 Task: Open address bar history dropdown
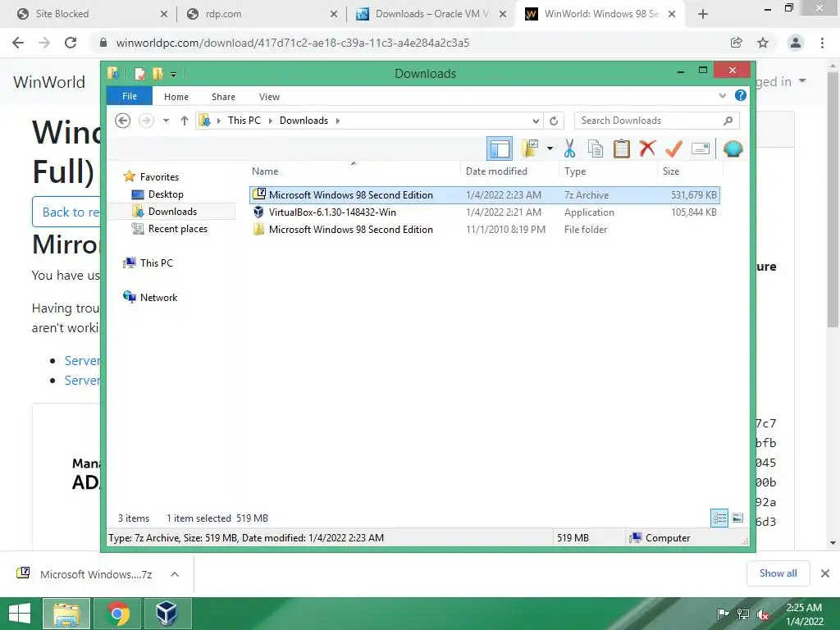pos(536,121)
